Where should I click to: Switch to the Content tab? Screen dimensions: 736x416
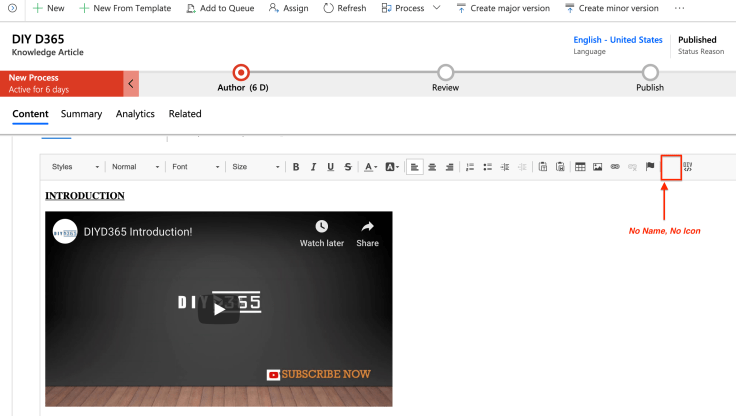pyautogui.click(x=30, y=114)
